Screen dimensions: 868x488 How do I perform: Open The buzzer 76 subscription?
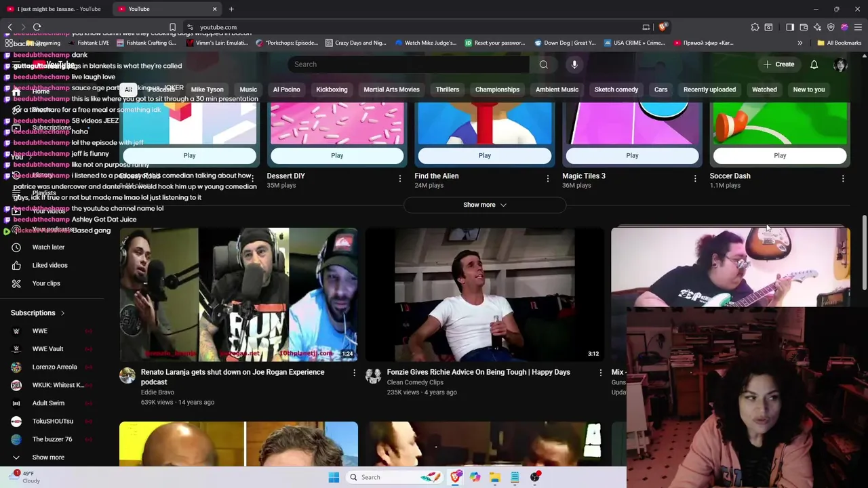[x=52, y=439]
